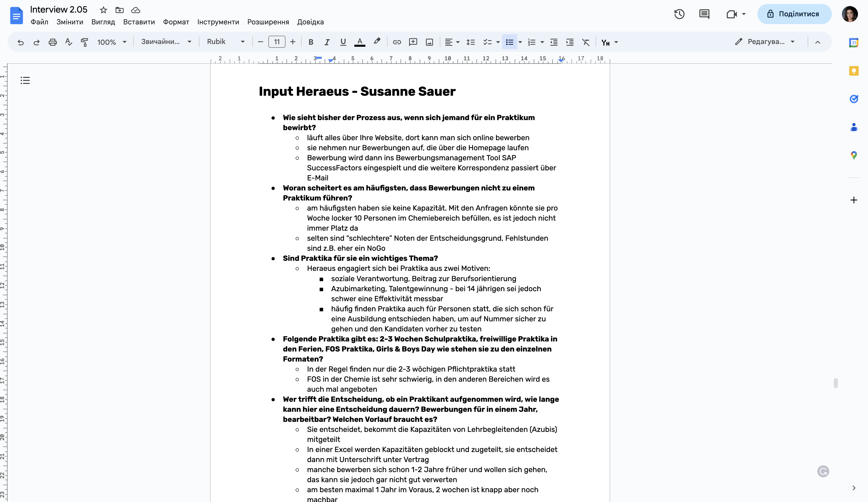This screenshot has width=868, height=502.
Task: Hide the side panel with arrow
Action: 853,488
